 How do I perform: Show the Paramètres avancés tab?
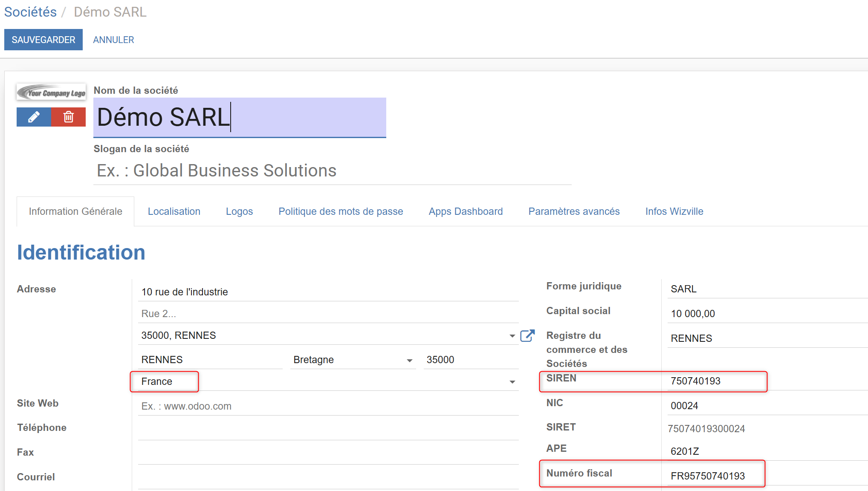pyautogui.click(x=574, y=211)
